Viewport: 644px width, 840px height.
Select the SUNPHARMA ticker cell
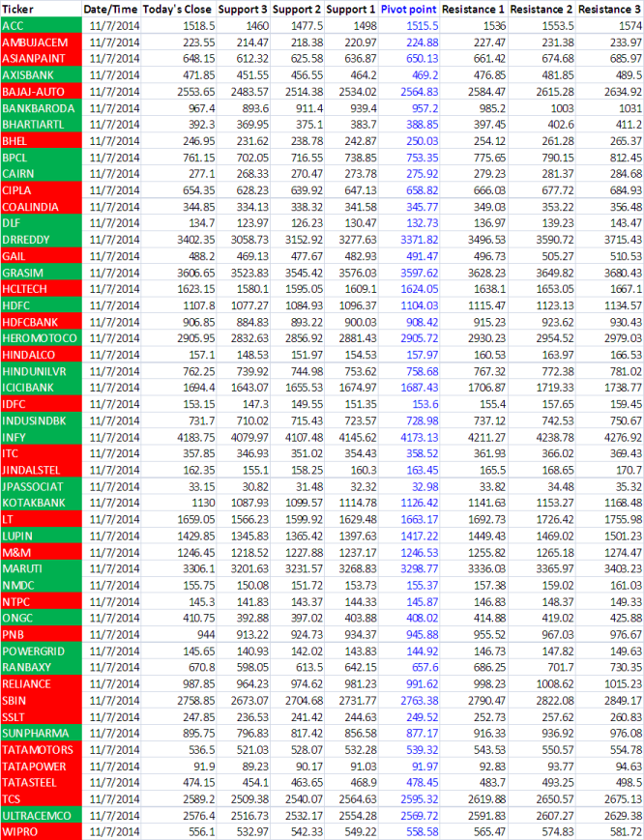pyautogui.click(x=42, y=733)
